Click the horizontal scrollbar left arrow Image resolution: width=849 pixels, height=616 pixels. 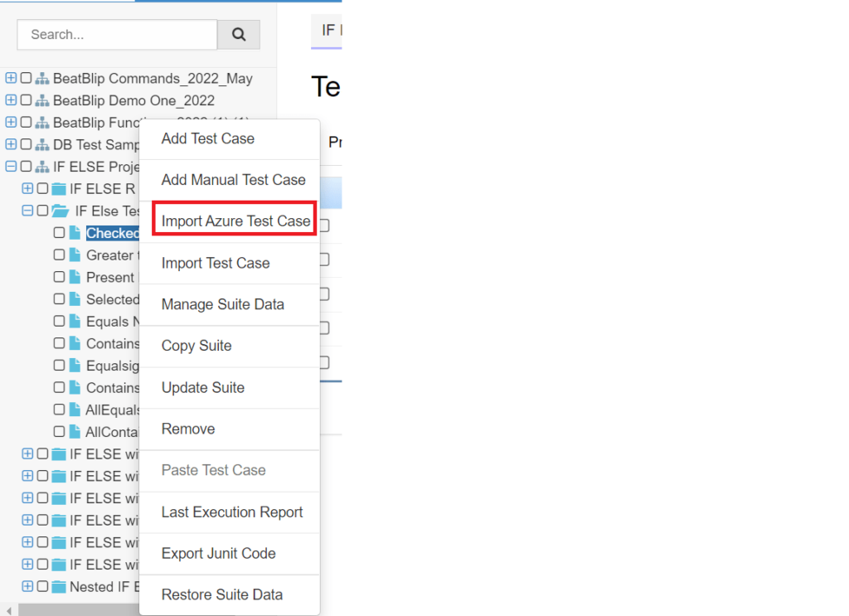tap(8, 610)
